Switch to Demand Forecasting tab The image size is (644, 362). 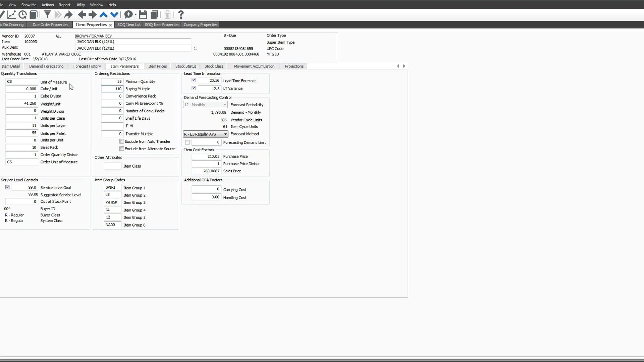46,66
